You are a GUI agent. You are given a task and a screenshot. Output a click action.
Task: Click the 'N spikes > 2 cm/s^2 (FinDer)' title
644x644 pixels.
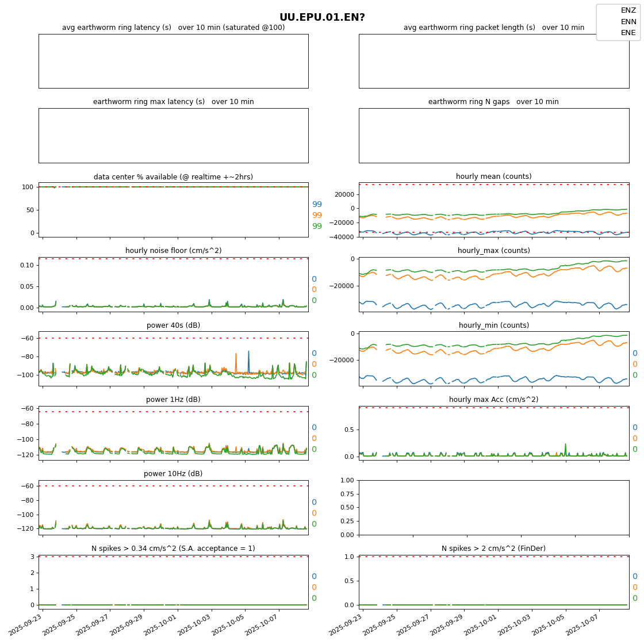(493, 549)
